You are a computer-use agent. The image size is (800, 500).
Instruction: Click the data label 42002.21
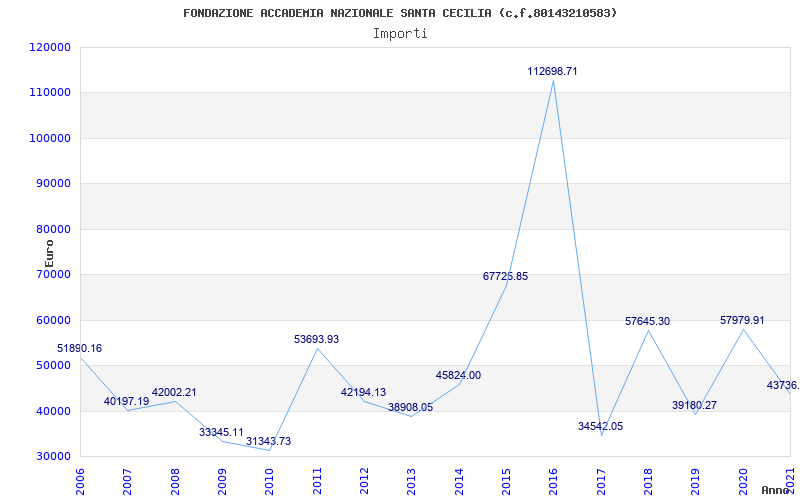[174, 393]
